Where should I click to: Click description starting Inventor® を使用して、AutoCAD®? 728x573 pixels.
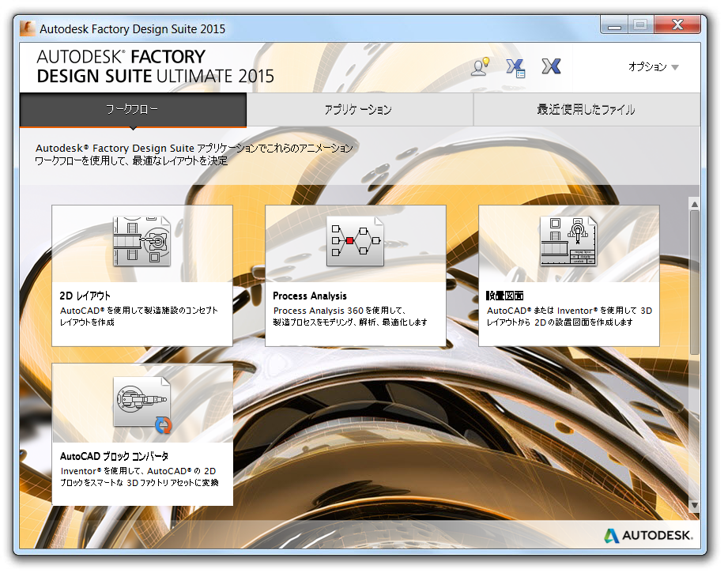tap(139, 477)
